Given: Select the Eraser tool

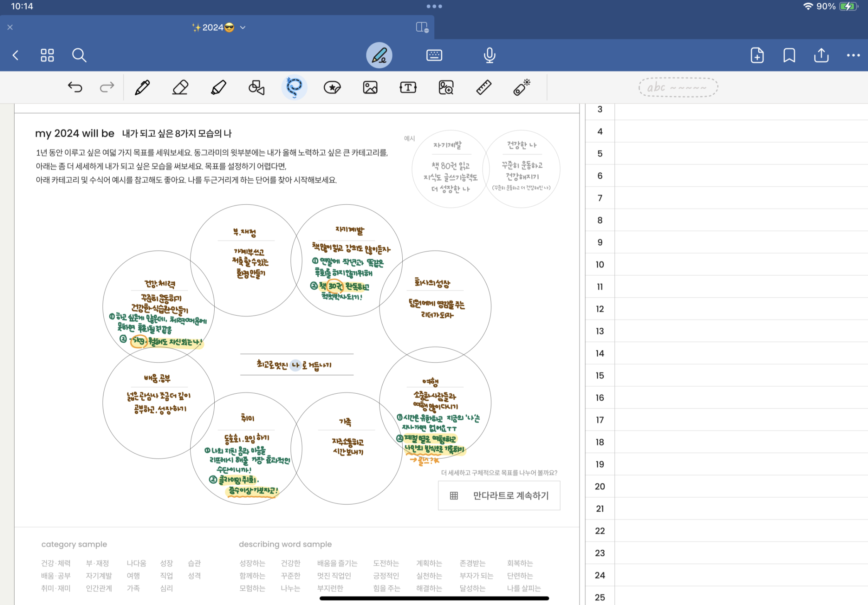Looking at the screenshot, I should (x=180, y=87).
